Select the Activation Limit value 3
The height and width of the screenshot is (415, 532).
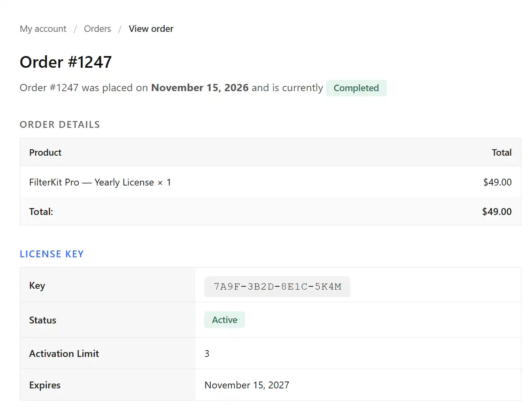point(207,353)
